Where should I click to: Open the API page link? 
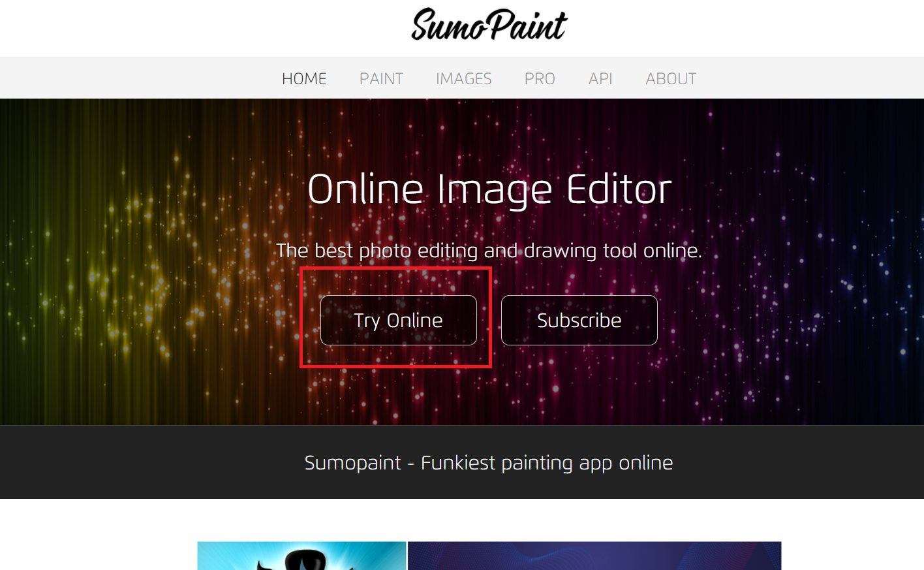600,79
